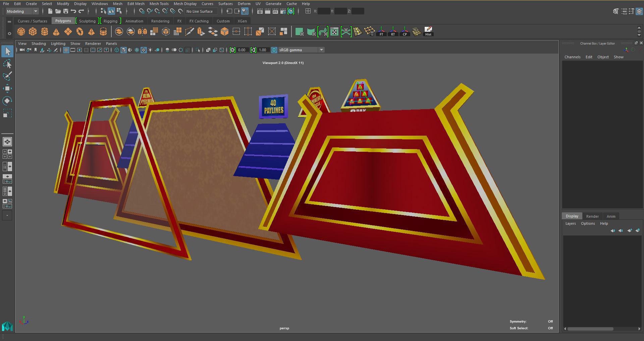Activate the Move tool
Screen dimensions: 644x341
point(7,88)
